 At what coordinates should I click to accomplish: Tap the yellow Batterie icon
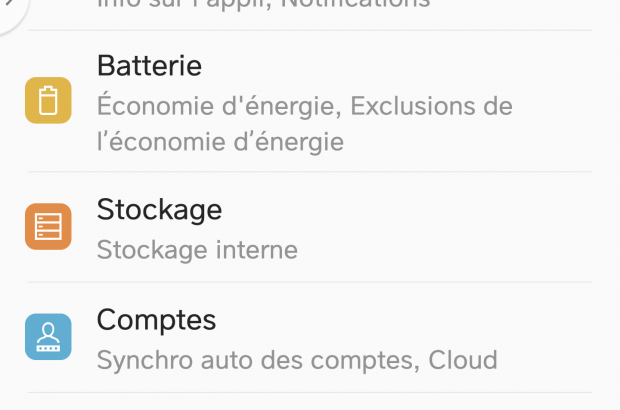coord(48,100)
